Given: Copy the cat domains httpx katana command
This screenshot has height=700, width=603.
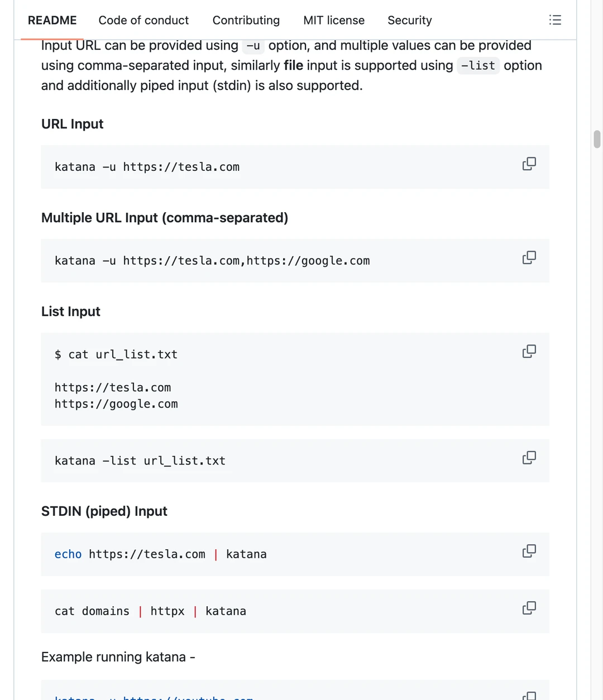Looking at the screenshot, I should (x=529, y=608).
